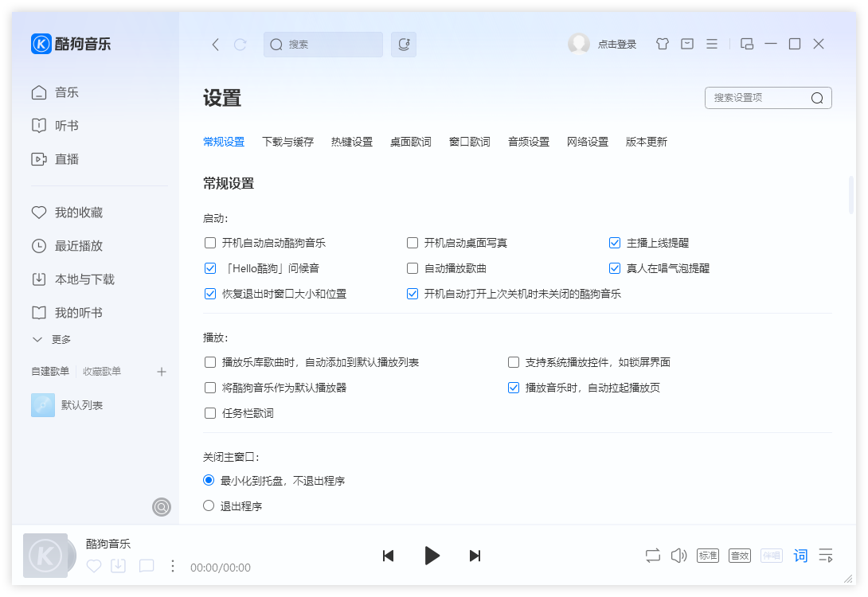Screen dimensions: 868x597
Task: Add a new playlist with plus icon
Action: (162, 372)
